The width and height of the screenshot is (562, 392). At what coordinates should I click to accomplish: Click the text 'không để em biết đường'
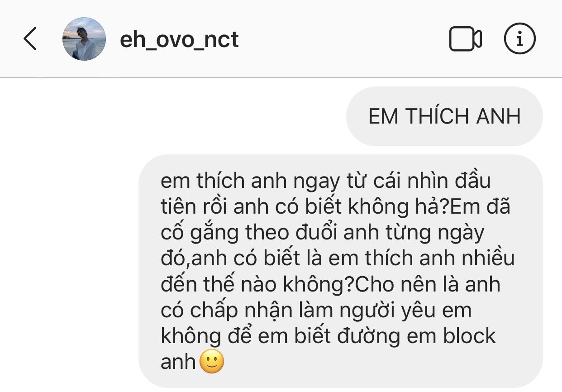pos(281,336)
